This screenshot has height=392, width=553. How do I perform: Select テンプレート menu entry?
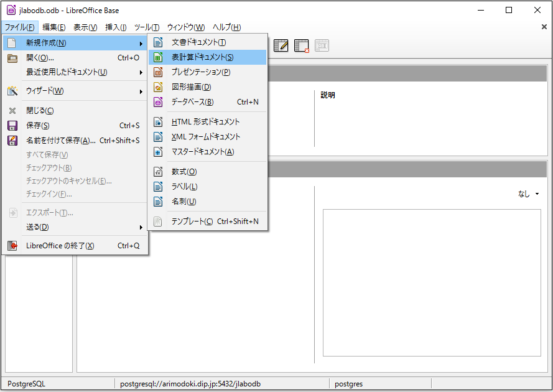207,222
